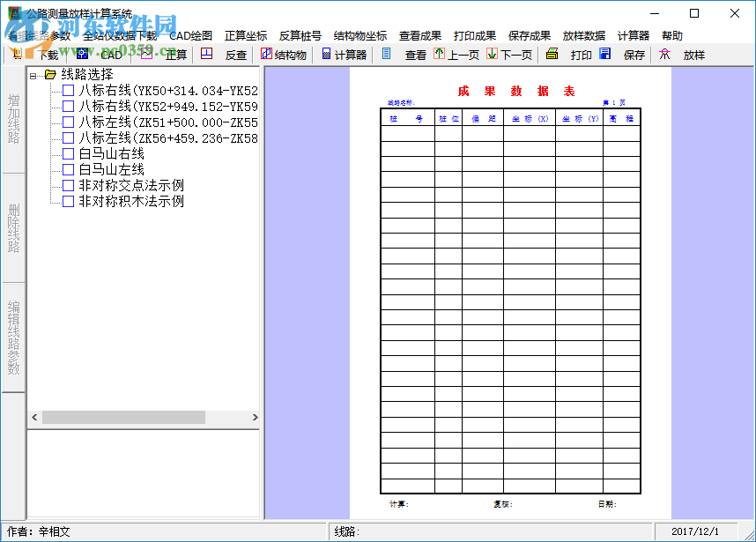This screenshot has width=756, height=542.
Task: Click the 增加线路 side button
Action: pos(13,120)
